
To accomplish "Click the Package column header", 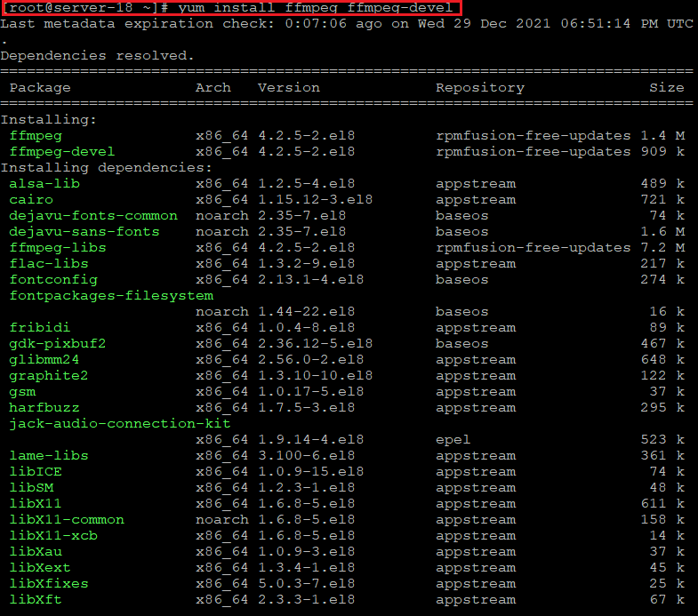I will click(x=40, y=88).
